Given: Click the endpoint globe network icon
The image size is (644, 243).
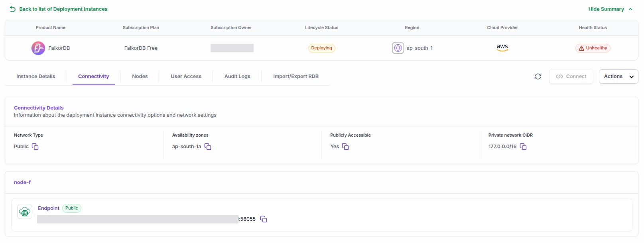Looking at the screenshot, I should (25, 212).
